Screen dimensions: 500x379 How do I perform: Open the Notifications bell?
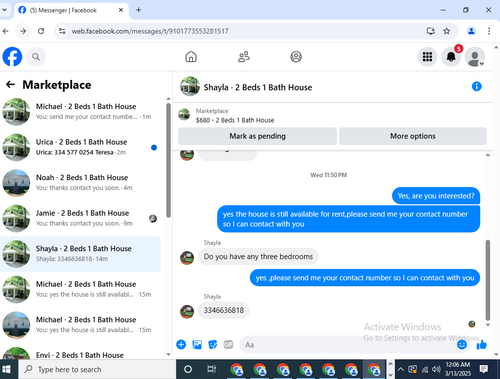[x=451, y=57]
